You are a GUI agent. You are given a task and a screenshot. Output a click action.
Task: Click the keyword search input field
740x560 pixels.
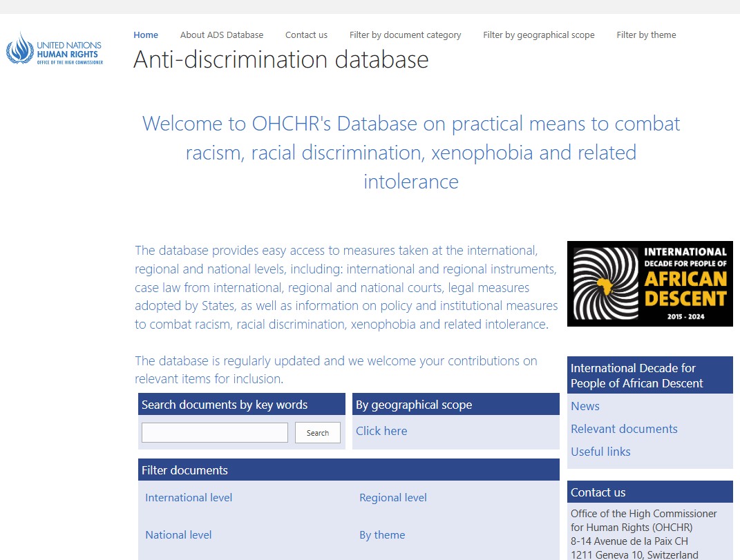(214, 433)
